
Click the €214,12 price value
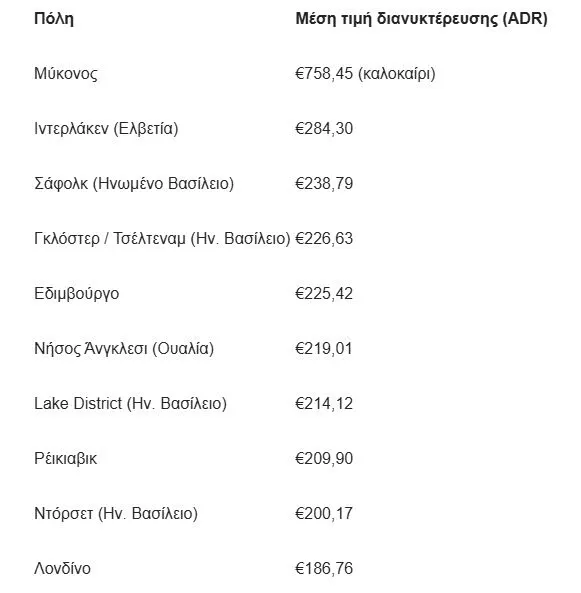324,404
